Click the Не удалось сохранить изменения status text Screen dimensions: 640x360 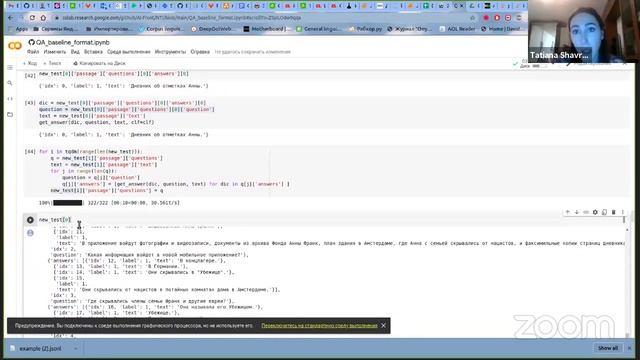253,52
